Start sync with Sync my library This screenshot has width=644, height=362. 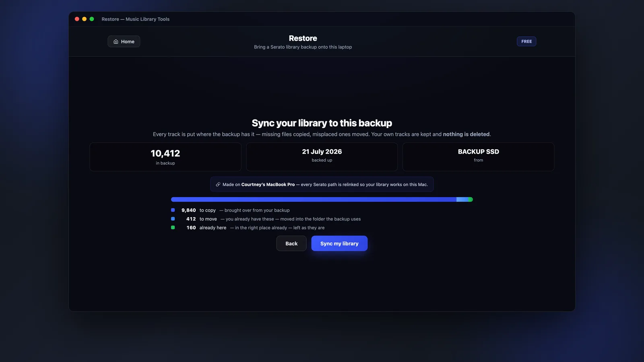tap(339, 243)
